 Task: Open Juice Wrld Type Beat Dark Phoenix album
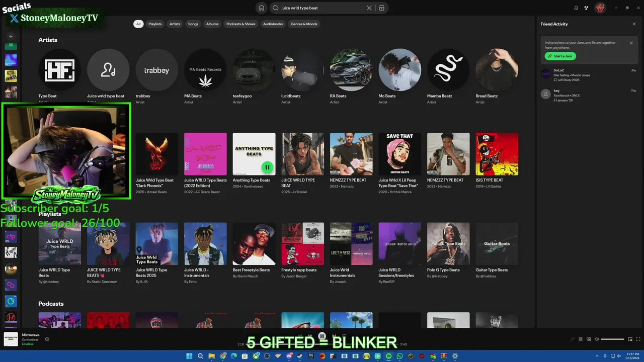(156, 154)
